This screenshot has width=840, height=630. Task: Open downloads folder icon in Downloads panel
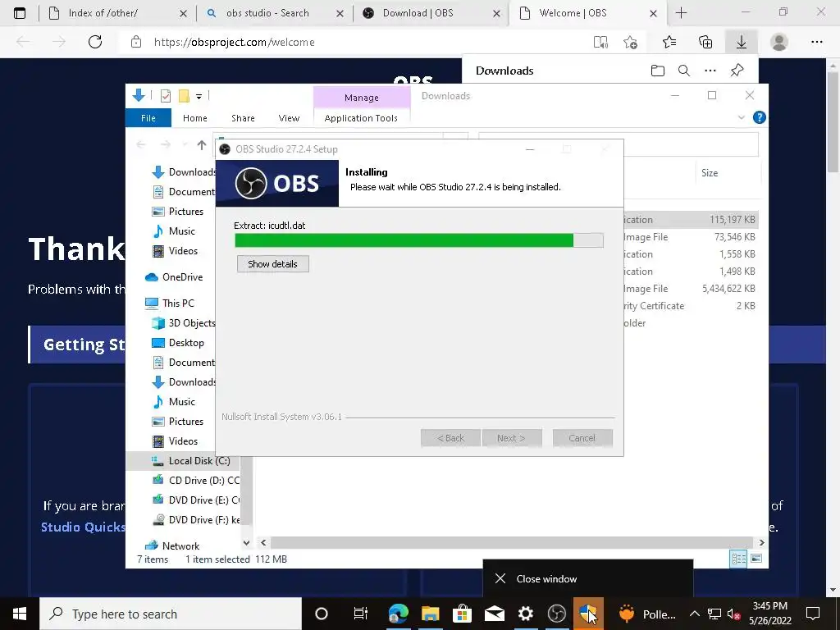point(658,71)
